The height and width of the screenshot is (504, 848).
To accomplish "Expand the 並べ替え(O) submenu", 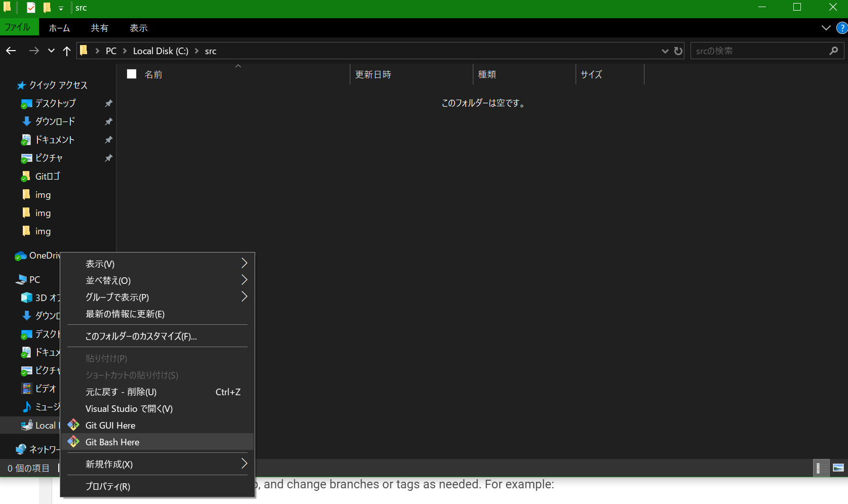I will pos(244,280).
